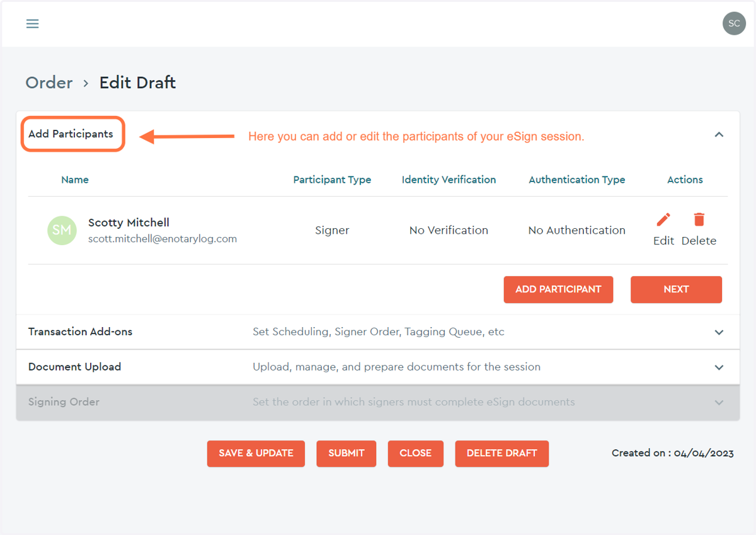Click the Add Participant button
Image resolution: width=756 pixels, height=535 pixels.
pos(558,289)
